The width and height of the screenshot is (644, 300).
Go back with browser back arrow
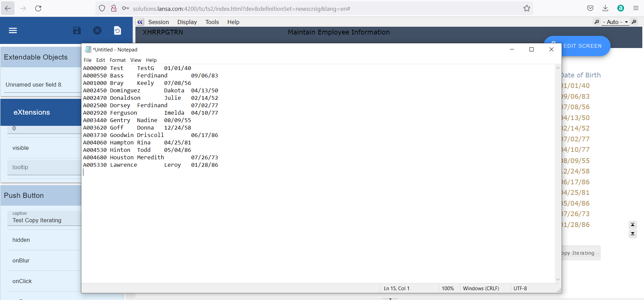point(8,8)
